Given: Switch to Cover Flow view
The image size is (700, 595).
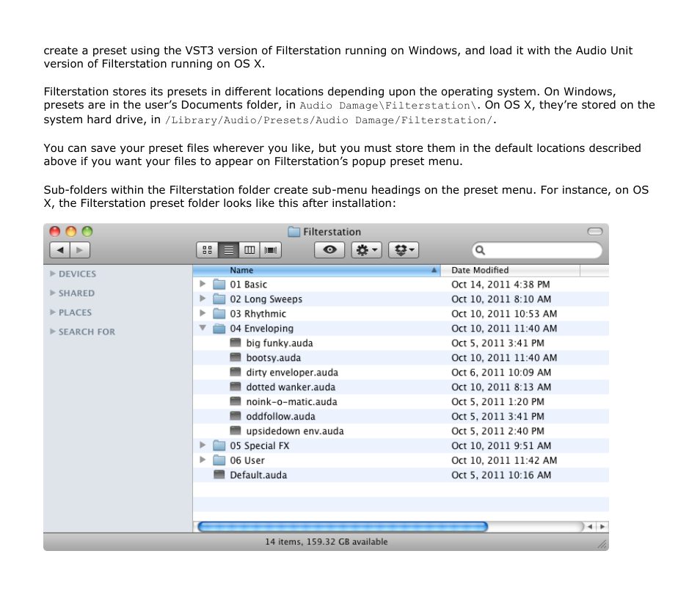Looking at the screenshot, I should [271, 250].
